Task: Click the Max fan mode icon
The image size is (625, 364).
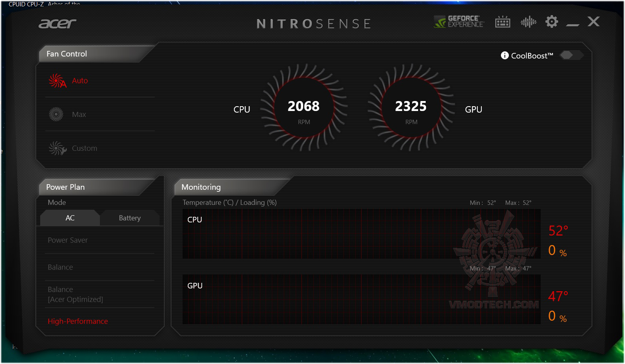Action: [56, 114]
